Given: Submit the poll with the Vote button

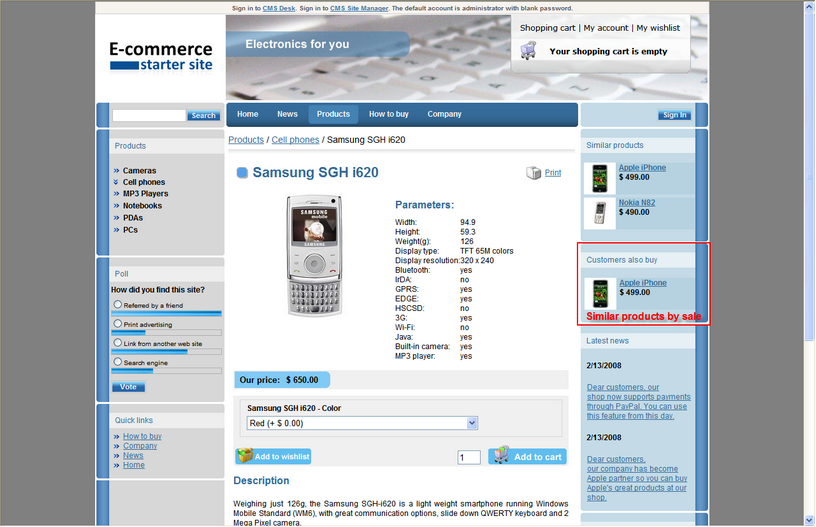Looking at the screenshot, I should click(128, 387).
